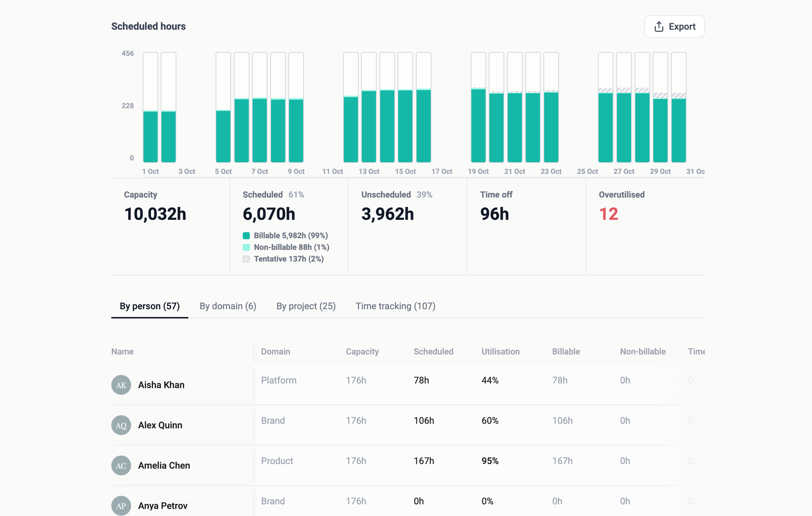Select the By project (25) tab
Image resolution: width=812 pixels, height=516 pixels.
point(306,306)
